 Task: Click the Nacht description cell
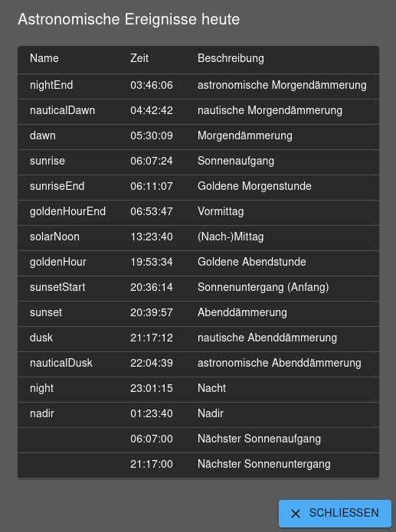(211, 388)
